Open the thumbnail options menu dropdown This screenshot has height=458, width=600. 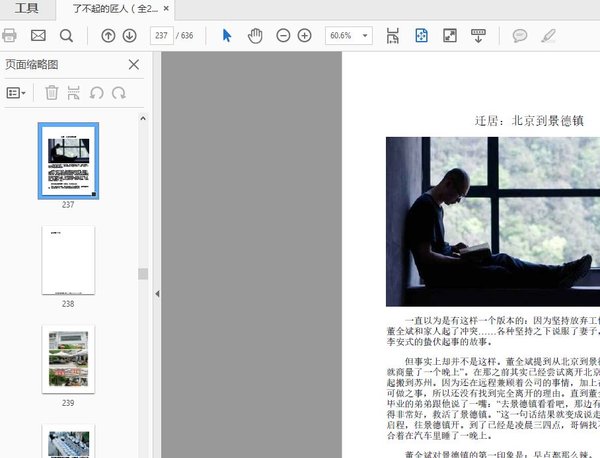click(x=16, y=93)
